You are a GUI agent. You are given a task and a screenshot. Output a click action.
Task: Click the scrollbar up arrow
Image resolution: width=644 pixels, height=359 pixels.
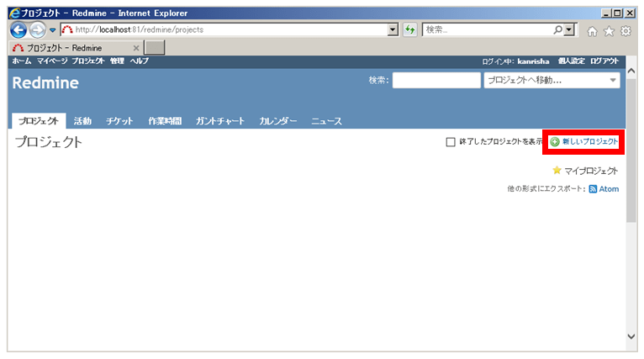tap(631, 71)
